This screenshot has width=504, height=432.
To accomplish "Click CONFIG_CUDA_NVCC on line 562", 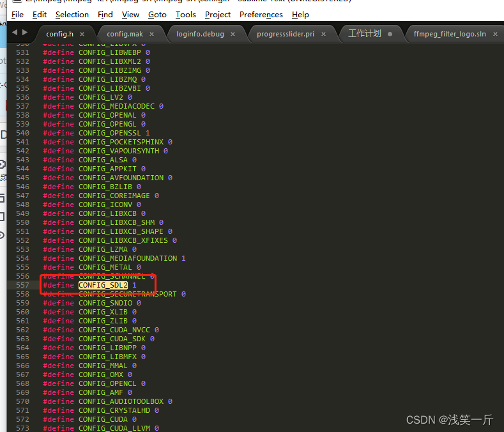I will tap(114, 330).
